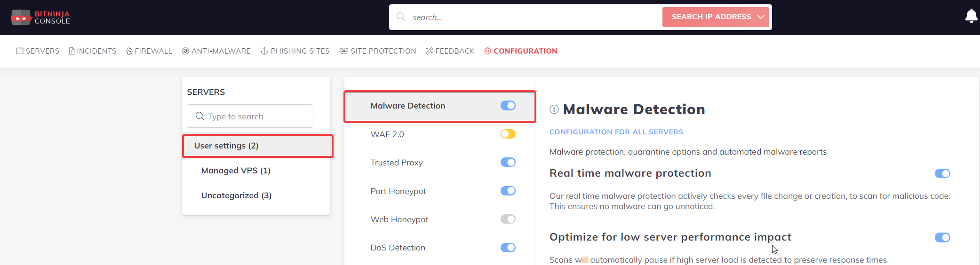This screenshot has width=980, height=265.
Task: Expand the Uncategorized (3) server group
Action: [236, 195]
